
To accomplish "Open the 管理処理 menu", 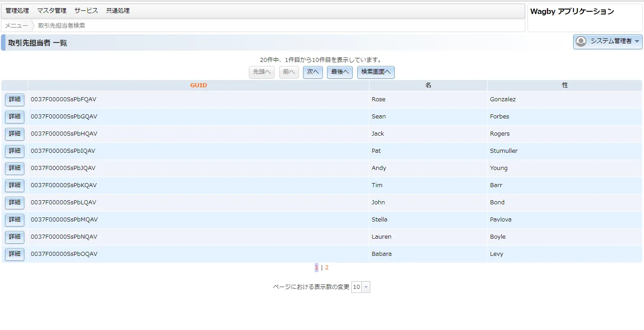I will click(x=17, y=10).
